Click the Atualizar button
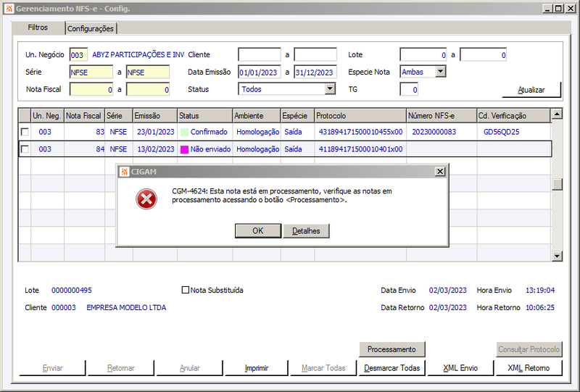This screenshot has width=580, height=392. coord(531,90)
